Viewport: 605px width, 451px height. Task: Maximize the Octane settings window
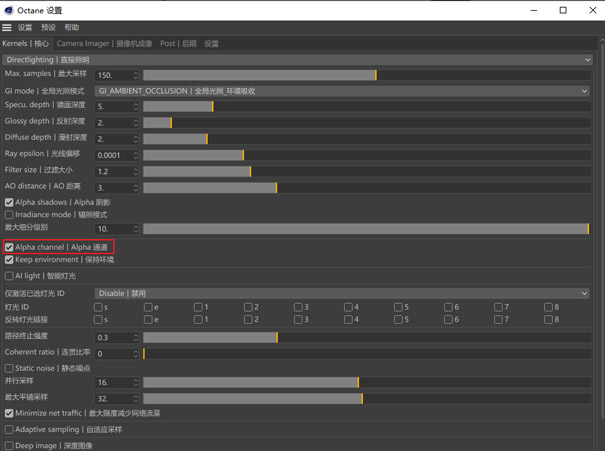tap(563, 10)
